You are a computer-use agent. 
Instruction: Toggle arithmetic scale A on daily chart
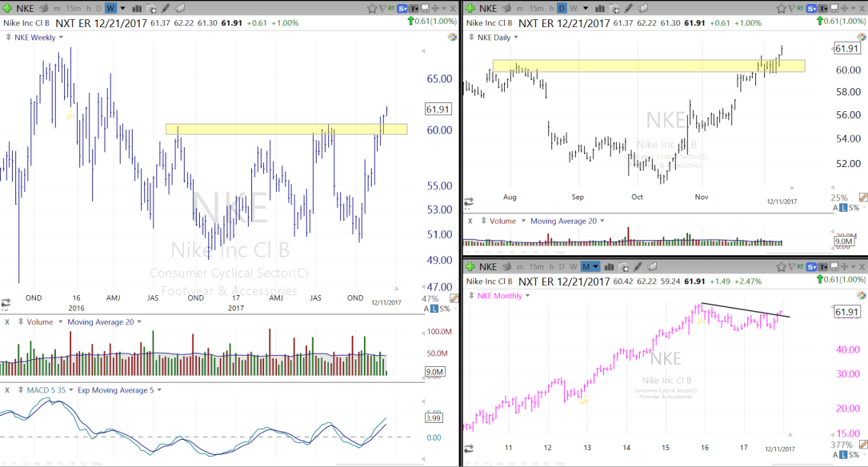[834, 208]
